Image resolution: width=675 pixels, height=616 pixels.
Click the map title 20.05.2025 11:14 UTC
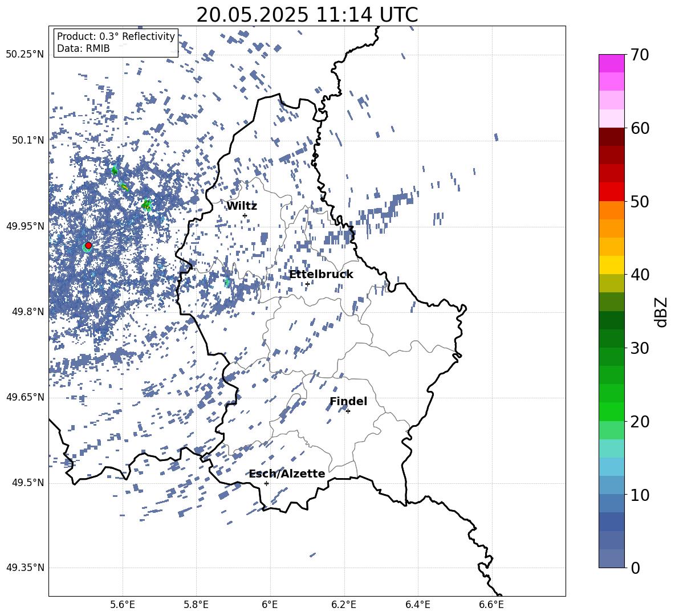[307, 15]
